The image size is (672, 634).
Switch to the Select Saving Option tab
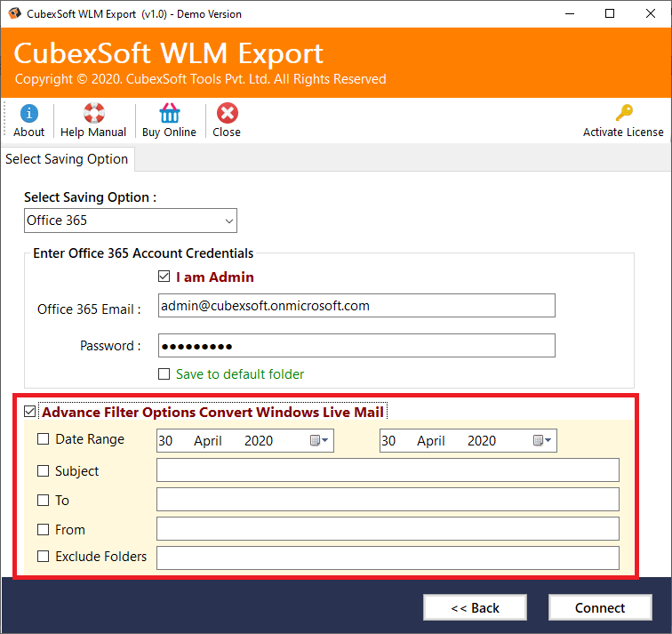coord(67,159)
